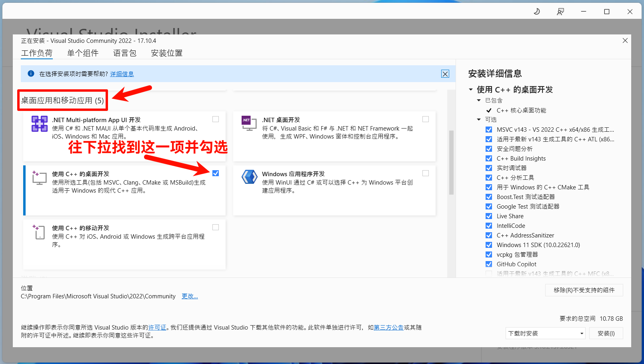
Task: Close the installing Visual Studio Community dialog
Action: point(625,40)
